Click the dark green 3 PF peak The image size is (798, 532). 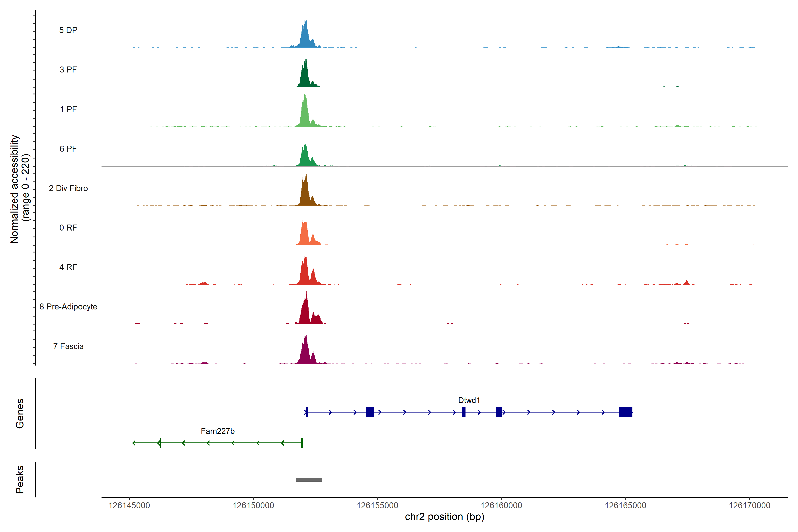tap(305, 77)
